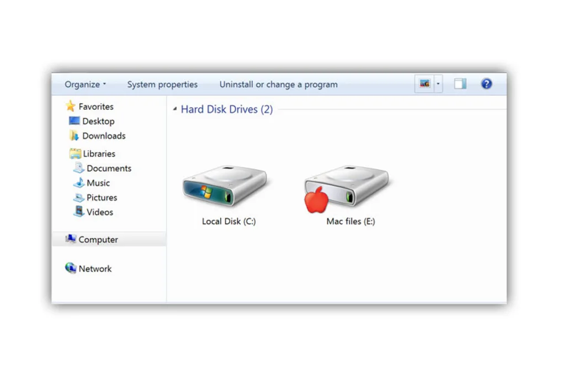Open Downloads folder in sidebar
The height and width of the screenshot is (392, 563).
click(104, 136)
